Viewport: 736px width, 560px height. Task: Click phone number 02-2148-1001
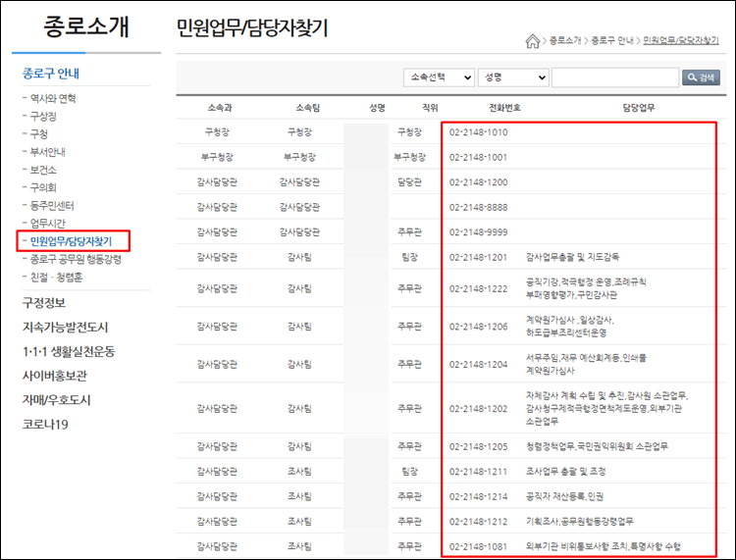pos(478,157)
